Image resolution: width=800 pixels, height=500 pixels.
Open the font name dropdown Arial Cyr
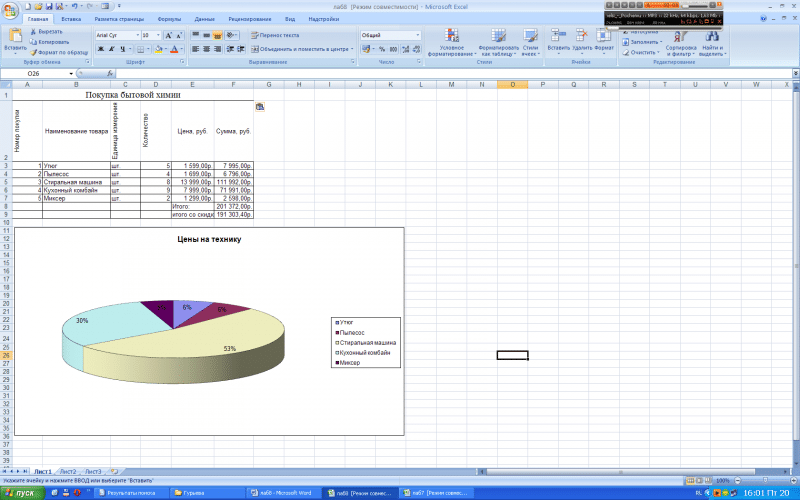[118, 35]
